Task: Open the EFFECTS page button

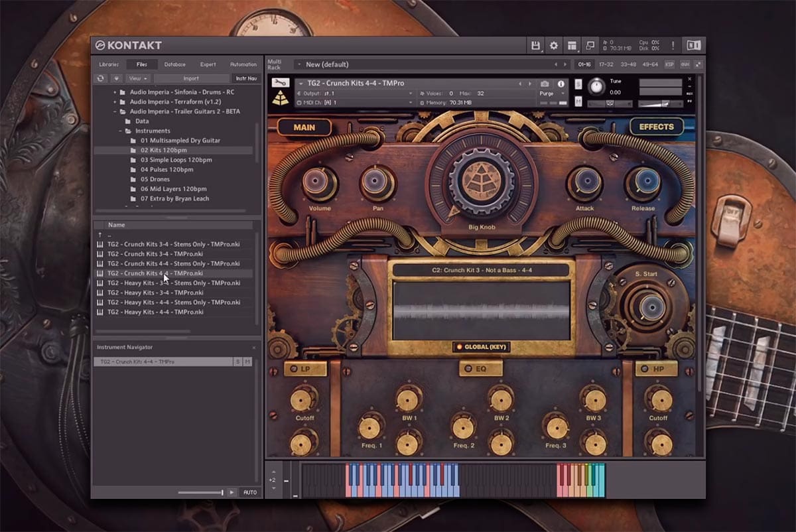Action: pos(657,127)
